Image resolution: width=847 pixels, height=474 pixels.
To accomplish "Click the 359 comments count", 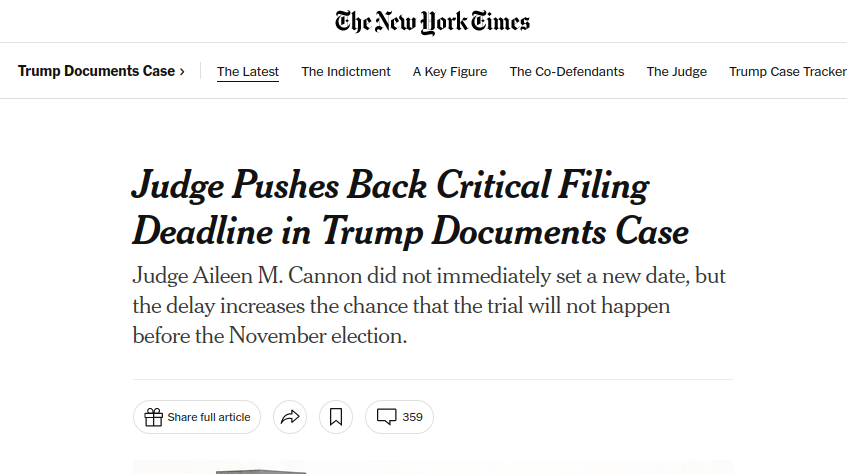I will coord(412,417).
